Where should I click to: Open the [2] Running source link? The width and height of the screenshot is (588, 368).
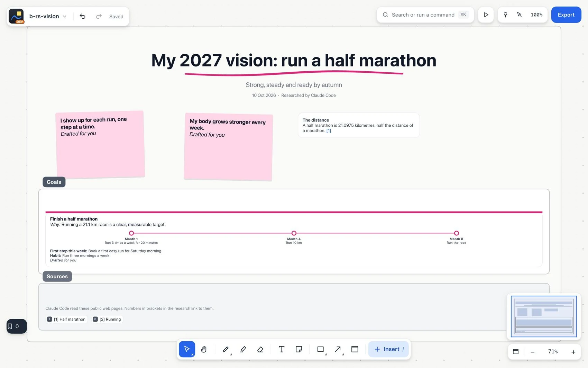click(x=107, y=319)
